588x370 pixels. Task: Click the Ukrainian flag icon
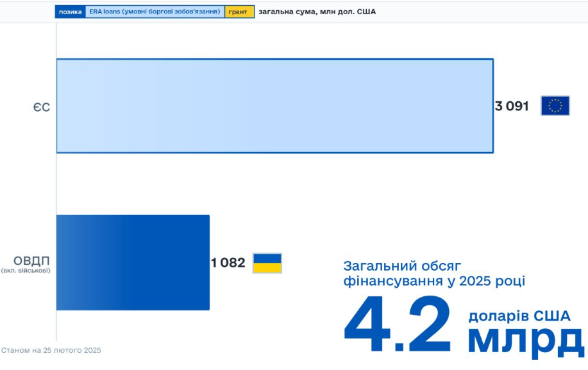pyautogui.click(x=267, y=263)
